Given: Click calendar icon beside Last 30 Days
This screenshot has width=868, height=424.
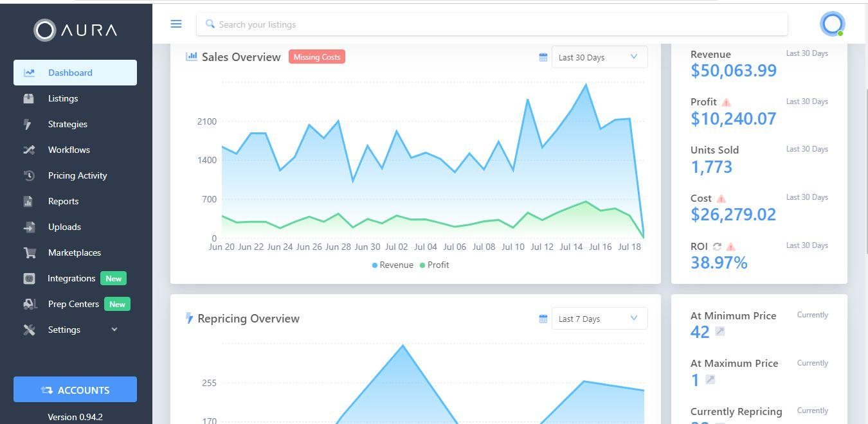Looking at the screenshot, I should coord(543,57).
